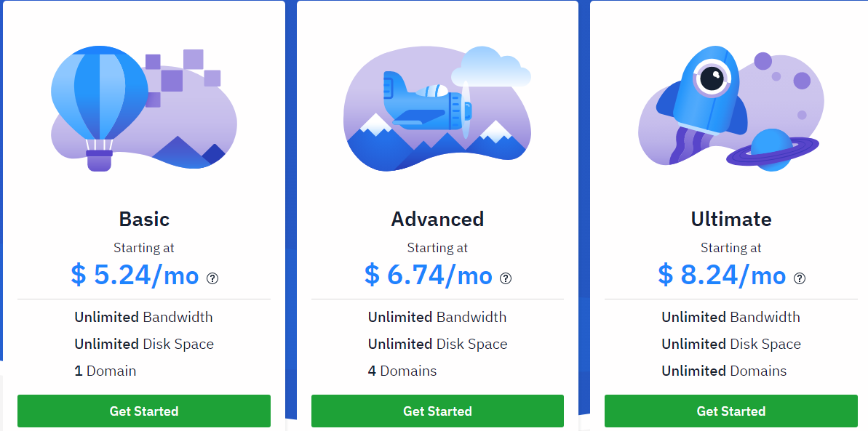868x431 pixels.
Task: Click the cloud above the airplane
Action: pos(491,68)
